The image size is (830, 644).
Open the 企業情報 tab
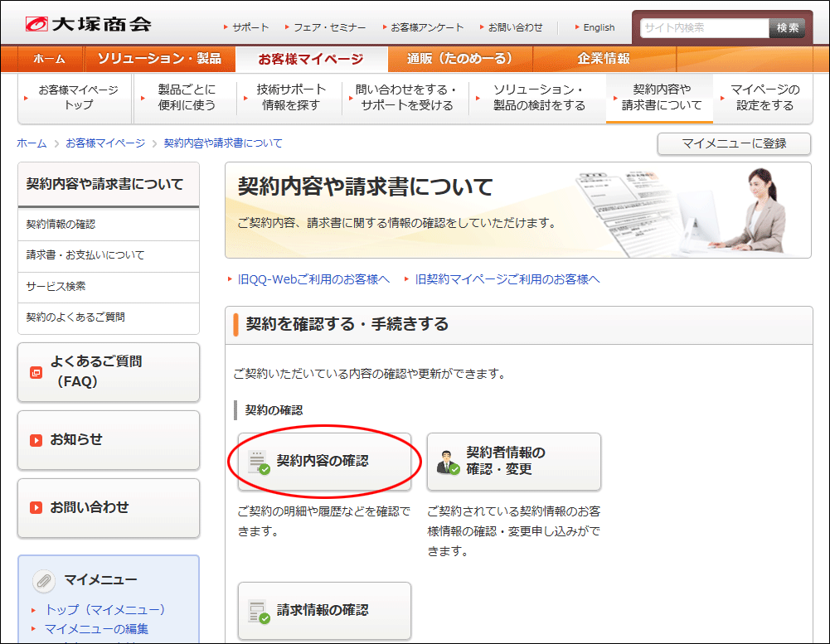pyautogui.click(x=604, y=59)
